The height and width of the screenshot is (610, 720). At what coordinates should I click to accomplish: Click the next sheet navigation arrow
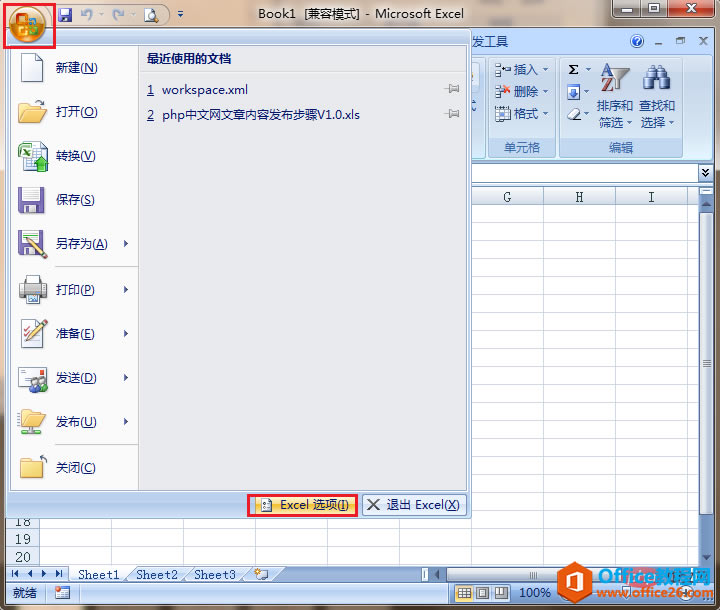pos(44,574)
